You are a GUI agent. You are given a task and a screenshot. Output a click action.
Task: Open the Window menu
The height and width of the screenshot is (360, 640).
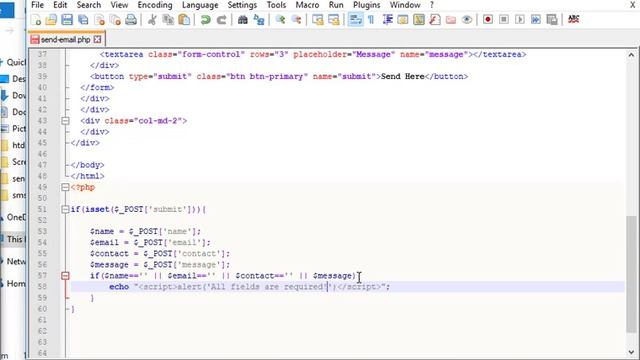click(405, 5)
